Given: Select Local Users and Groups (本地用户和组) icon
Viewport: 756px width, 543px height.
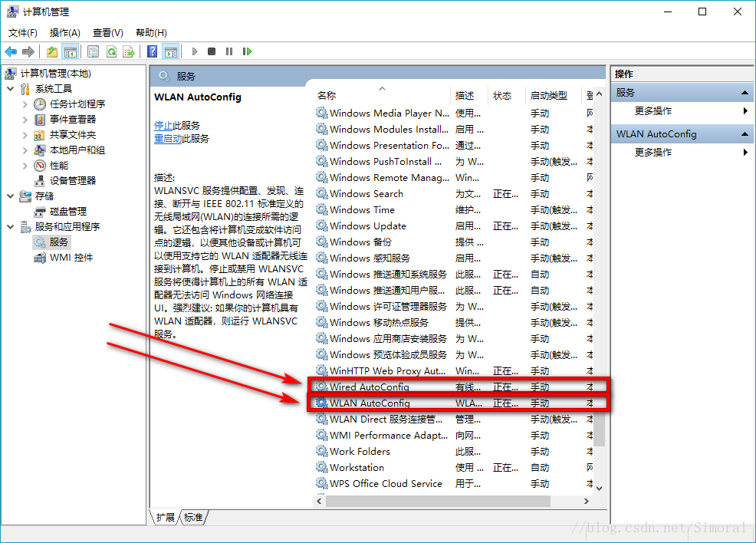Looking at the screenshot, I should (40, 150).
